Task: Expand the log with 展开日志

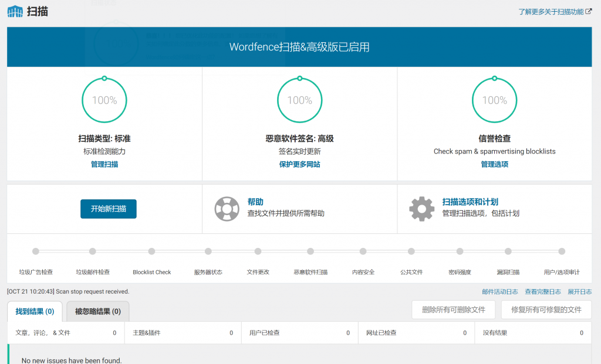Action: [x=579, y=292]
